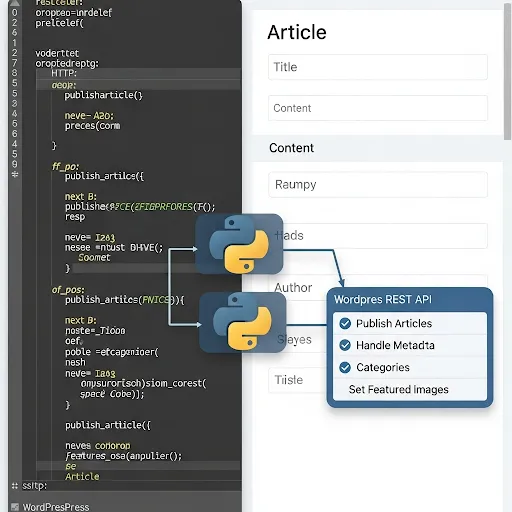Click the Content input field under Article
Viewport: 512px width, 512px height.
click(x=378, y=108)
